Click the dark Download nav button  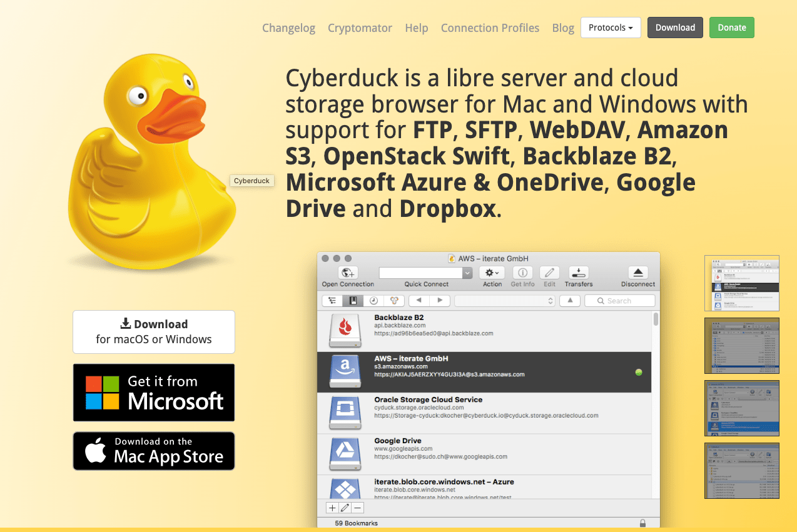[675, 28]
